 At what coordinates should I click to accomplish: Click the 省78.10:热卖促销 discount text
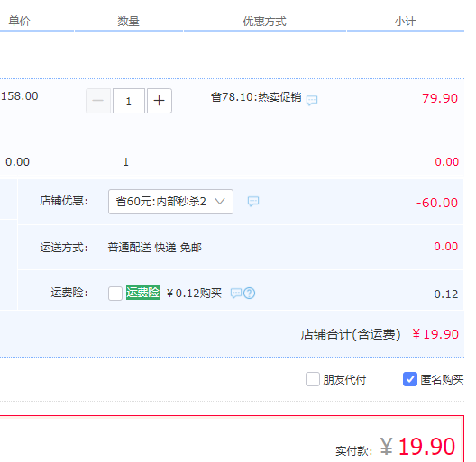click(x=256, y=97)
